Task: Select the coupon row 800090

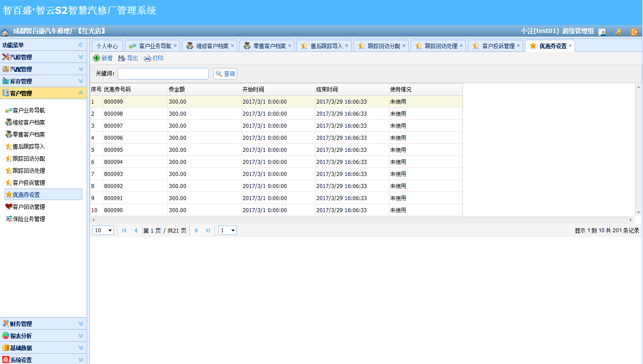Action: click(276, 210)
